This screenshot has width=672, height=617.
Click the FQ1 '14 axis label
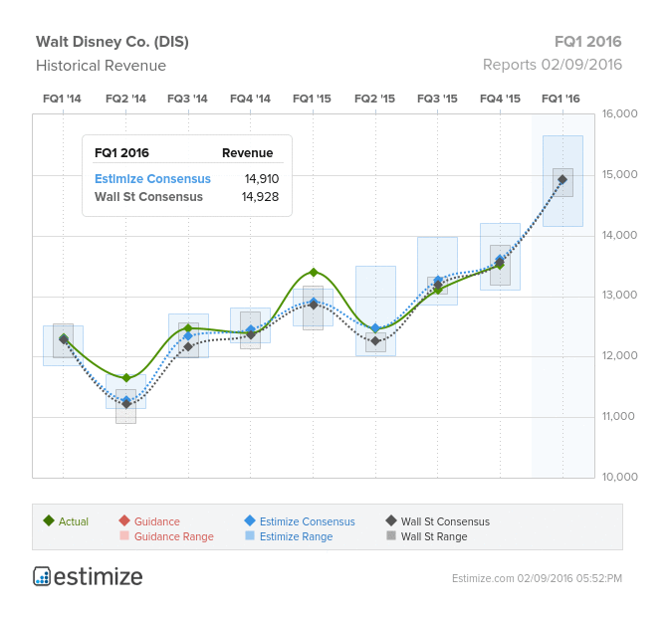(x=62, y=99)
